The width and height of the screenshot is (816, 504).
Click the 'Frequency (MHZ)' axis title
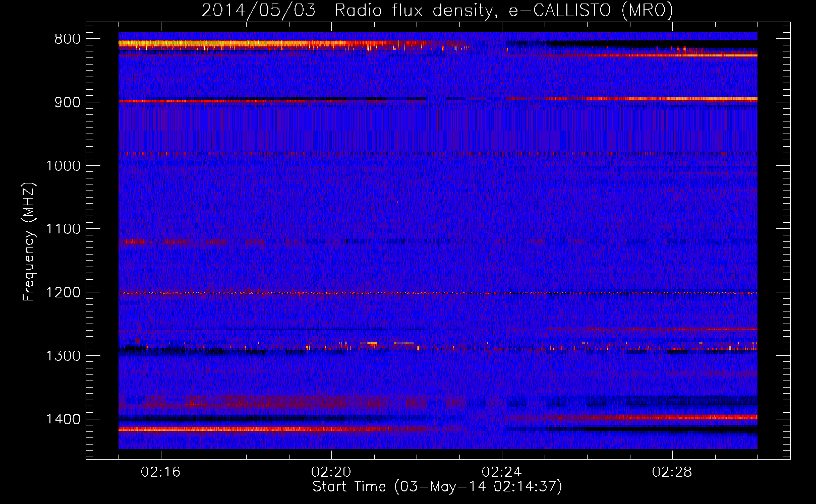(x=29, y=241)
